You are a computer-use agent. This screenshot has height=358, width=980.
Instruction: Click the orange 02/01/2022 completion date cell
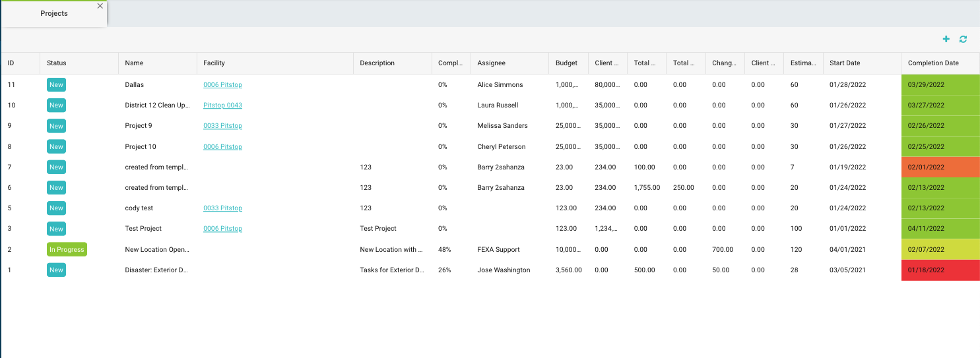(940, 167)
